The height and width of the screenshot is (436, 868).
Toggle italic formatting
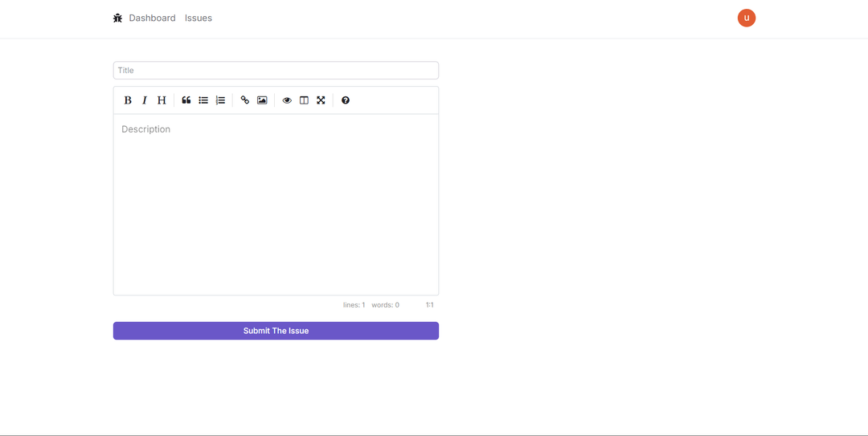145,100
